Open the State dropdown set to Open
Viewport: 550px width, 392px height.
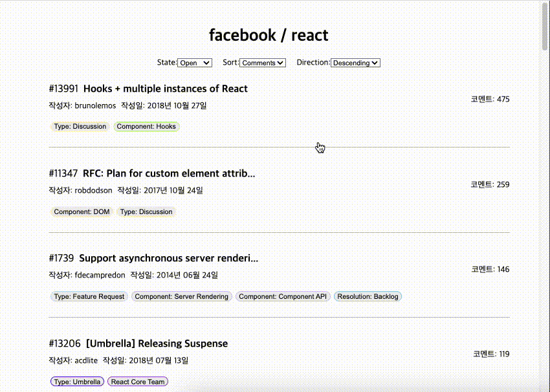click(x=195, y=63)
